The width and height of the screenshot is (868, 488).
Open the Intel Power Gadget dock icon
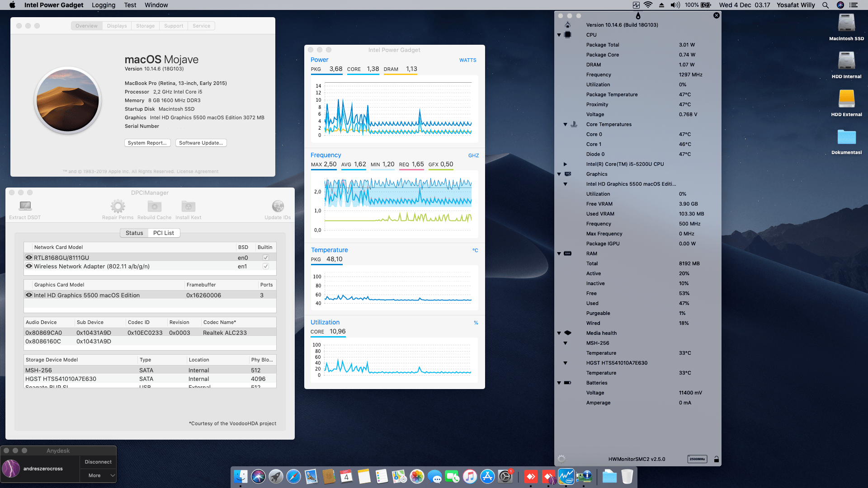click(566, 476)
